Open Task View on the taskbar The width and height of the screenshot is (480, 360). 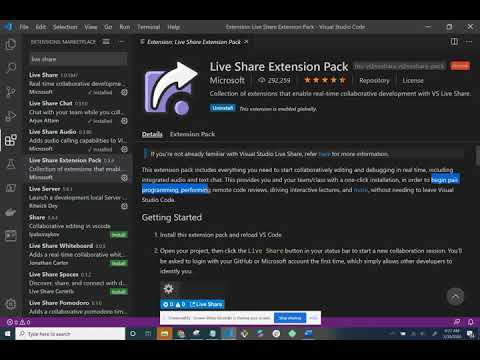click(x=148, y=333)
